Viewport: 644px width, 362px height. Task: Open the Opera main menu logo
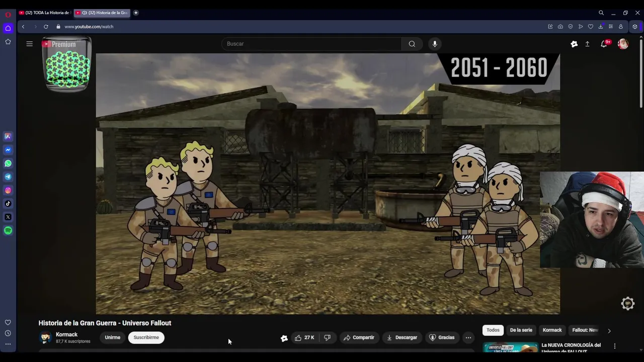point(8,15)
